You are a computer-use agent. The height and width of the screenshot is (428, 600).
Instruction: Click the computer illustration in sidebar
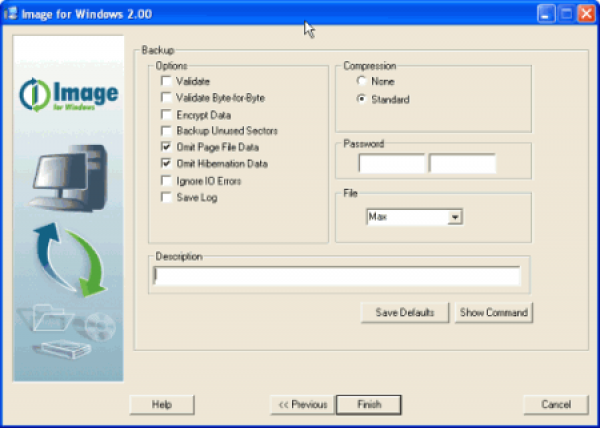coord(68,178)
